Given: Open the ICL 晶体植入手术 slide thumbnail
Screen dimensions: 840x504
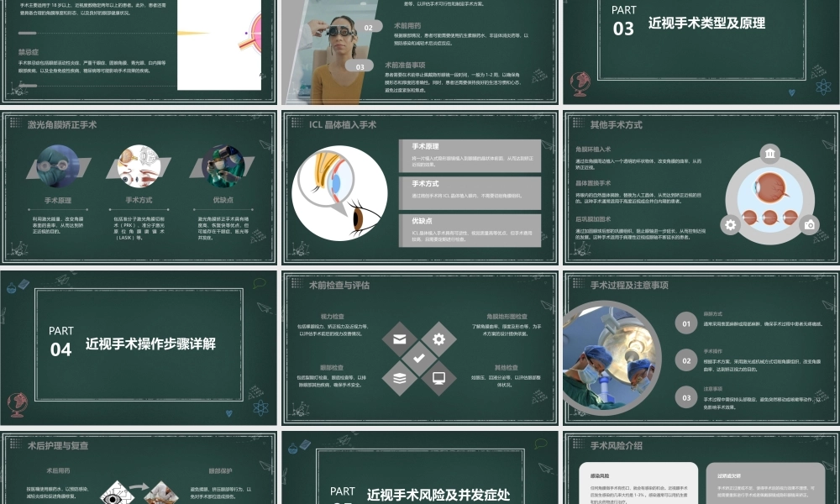Looking at the screenshot, I should click(419, 187).
